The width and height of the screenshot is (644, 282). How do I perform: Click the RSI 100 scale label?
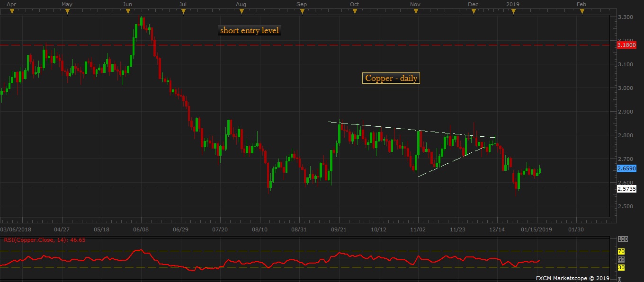pyautogui.click(x=623, y=239)
